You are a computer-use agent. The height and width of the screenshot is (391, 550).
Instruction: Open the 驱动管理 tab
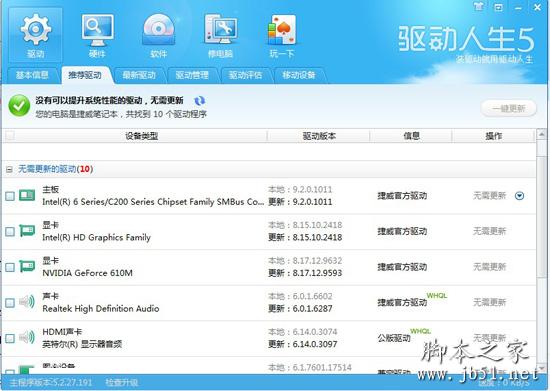point(192,75)
